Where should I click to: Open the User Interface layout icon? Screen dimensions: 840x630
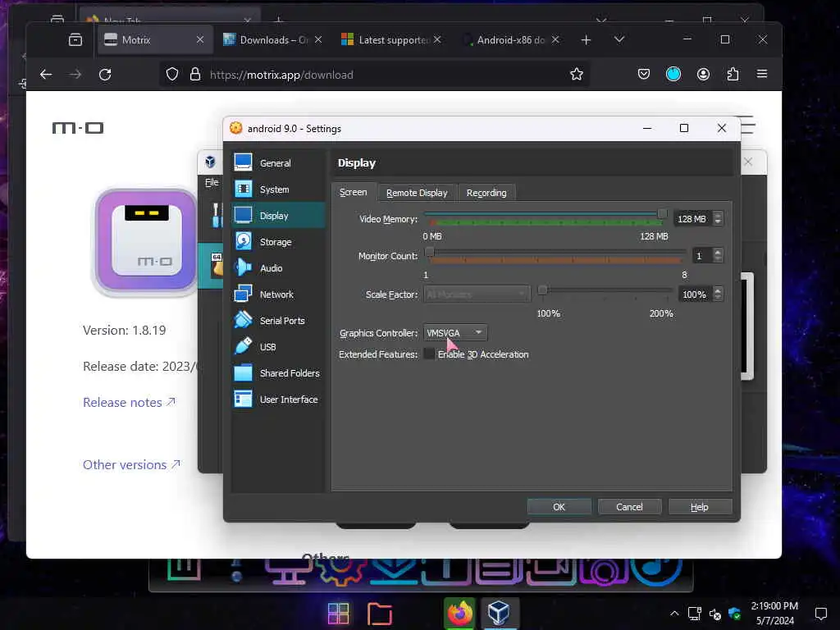click(243, 399)
